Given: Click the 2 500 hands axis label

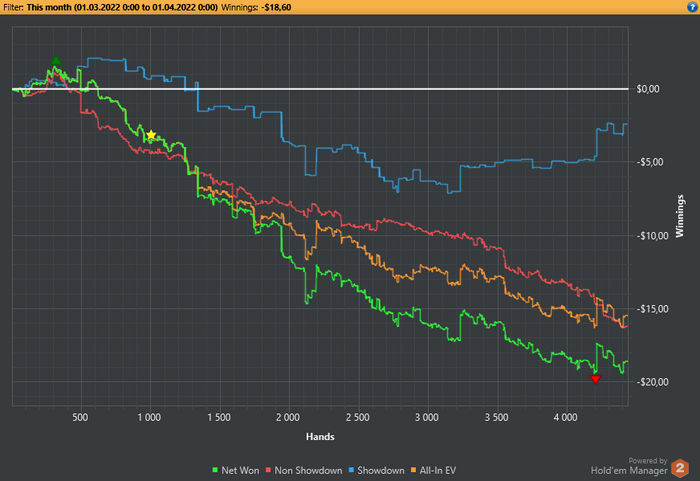Looking at the screenshot, I should pyautogui.click(x=358, y=418).
